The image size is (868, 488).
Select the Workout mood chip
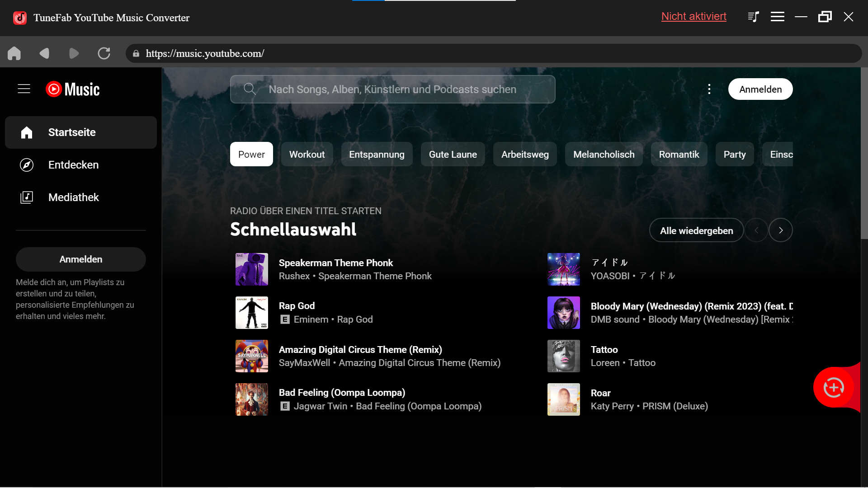(x=307, y=154)
